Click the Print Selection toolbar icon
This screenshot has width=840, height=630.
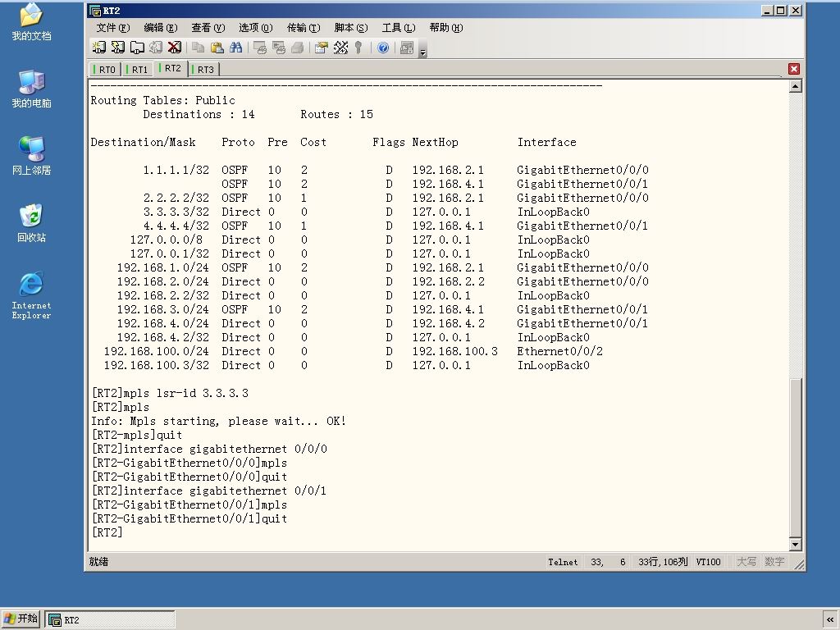[279, 48]
